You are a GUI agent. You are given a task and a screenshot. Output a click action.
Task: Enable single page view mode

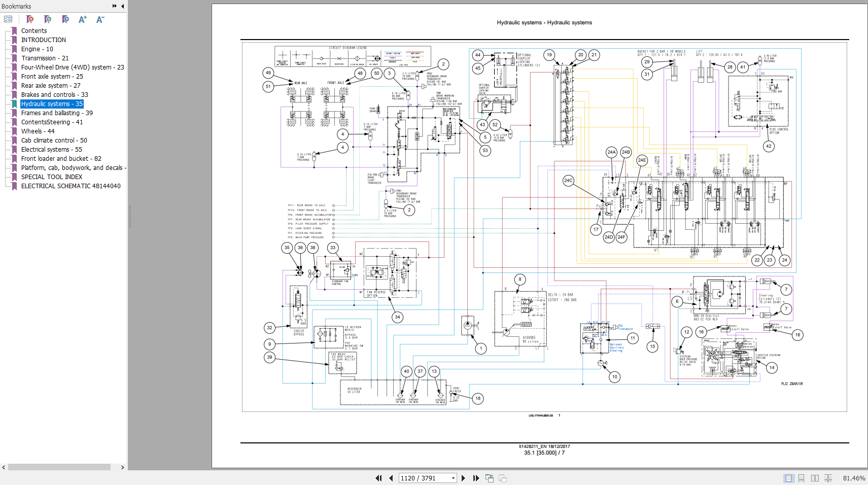[788, 478]
